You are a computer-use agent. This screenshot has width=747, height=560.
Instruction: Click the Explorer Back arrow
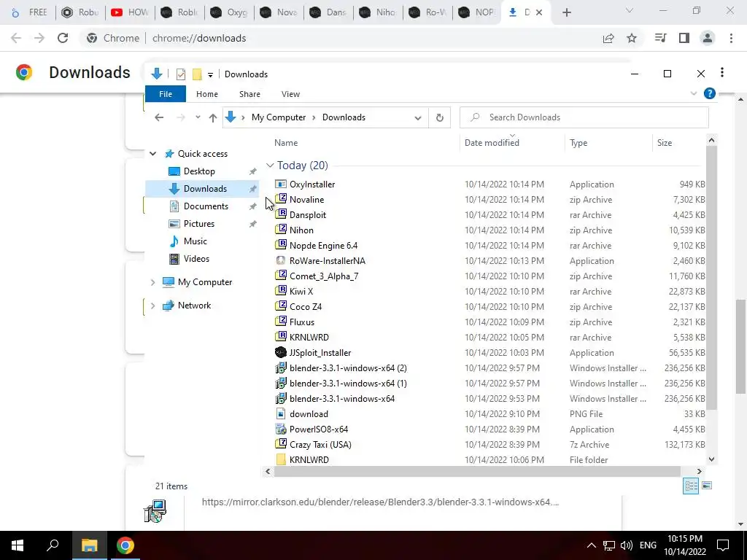159,117
